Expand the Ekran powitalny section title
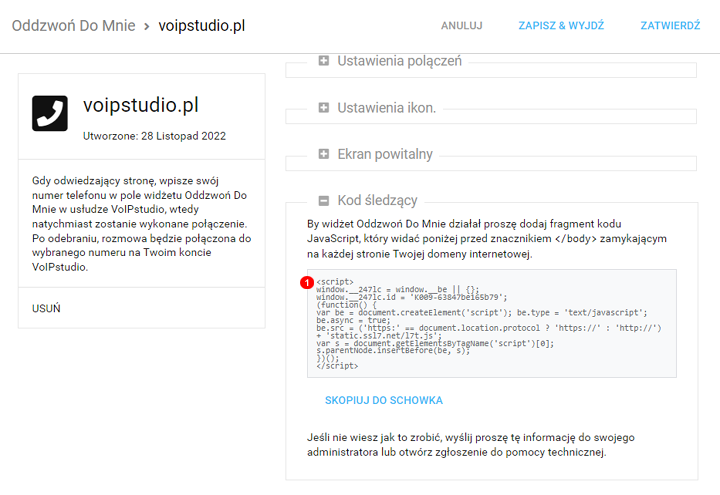The image size is (720, 495). coord(385,154)
